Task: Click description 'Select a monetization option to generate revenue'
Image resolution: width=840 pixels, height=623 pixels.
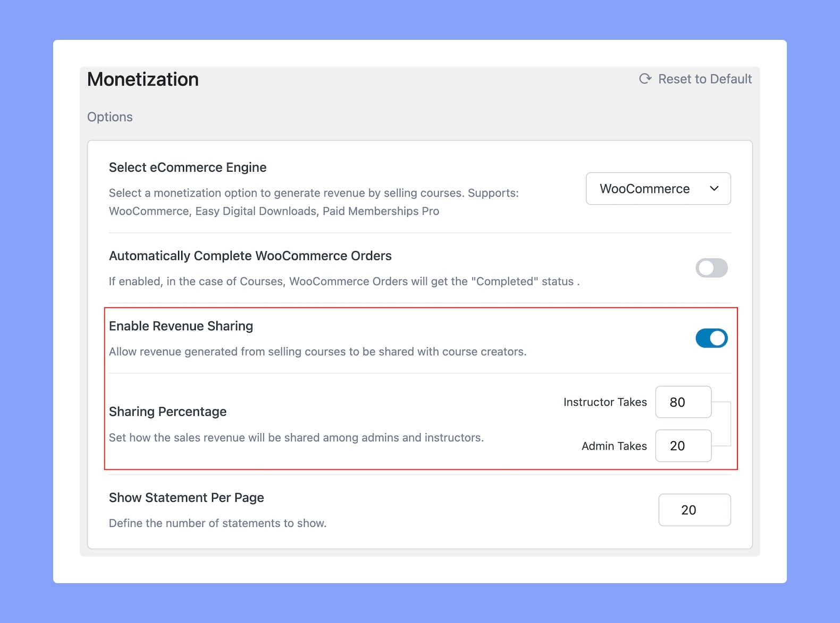Action: click(314, 202)
